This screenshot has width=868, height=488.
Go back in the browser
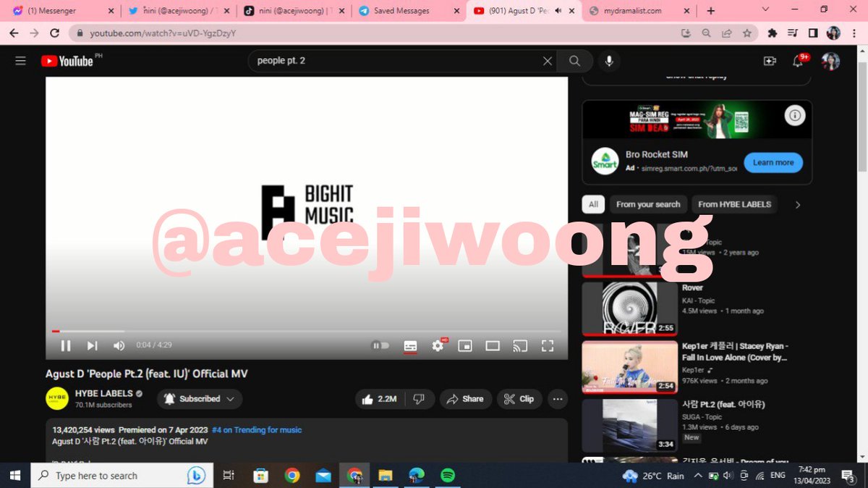14,33
